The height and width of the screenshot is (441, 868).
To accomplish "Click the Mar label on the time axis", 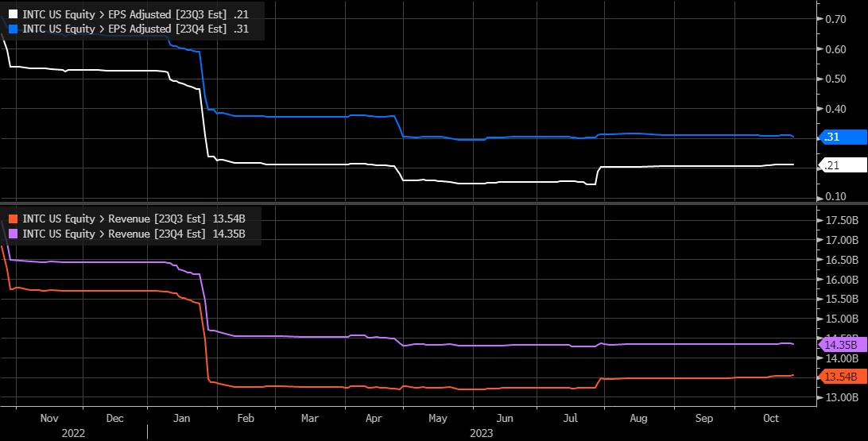I will (x=309, y=418).
